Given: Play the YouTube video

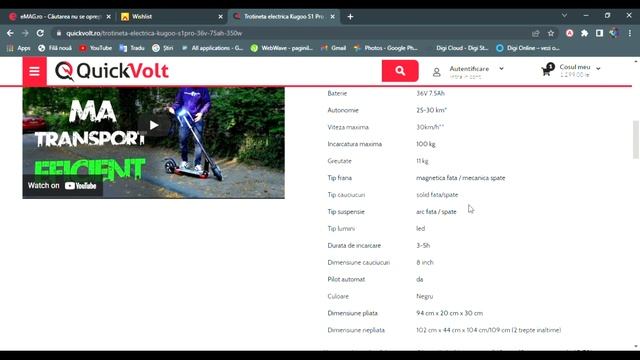Looking at the screenshot, I should pyautogui.click(x=153, y=125).
